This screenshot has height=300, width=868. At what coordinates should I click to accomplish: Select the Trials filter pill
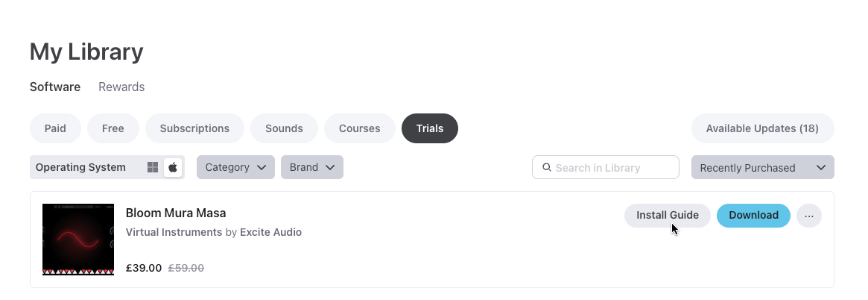(430, 128)
